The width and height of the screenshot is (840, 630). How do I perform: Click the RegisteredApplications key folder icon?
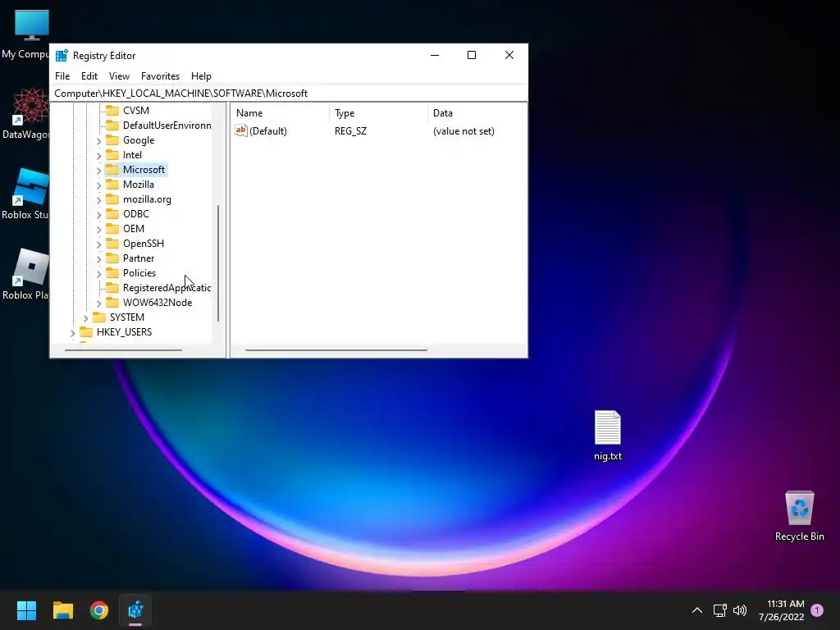112,288
